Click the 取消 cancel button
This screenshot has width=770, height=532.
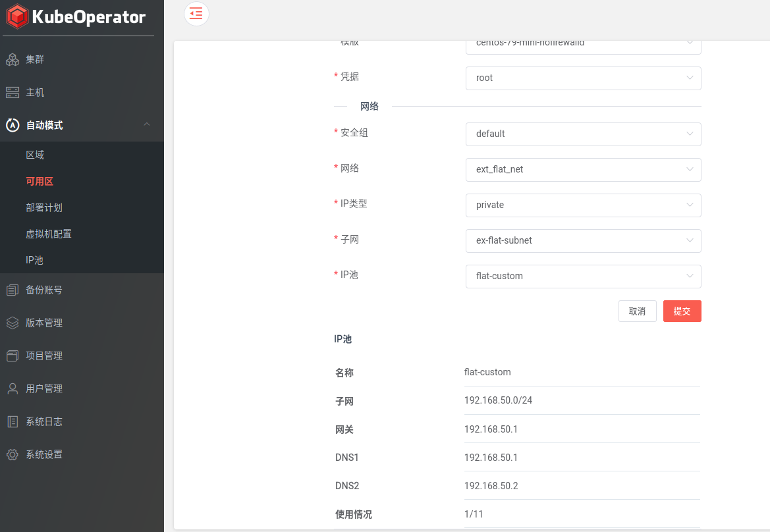(637, 311)
